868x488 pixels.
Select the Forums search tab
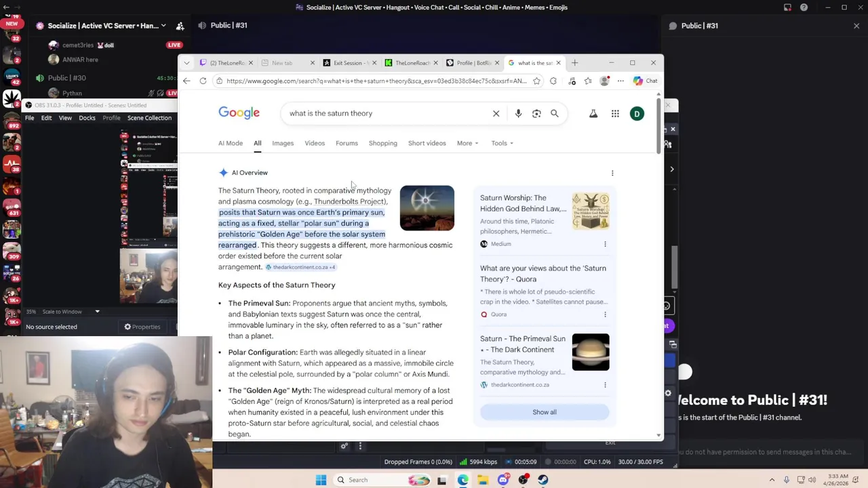[x=347, y=143]
